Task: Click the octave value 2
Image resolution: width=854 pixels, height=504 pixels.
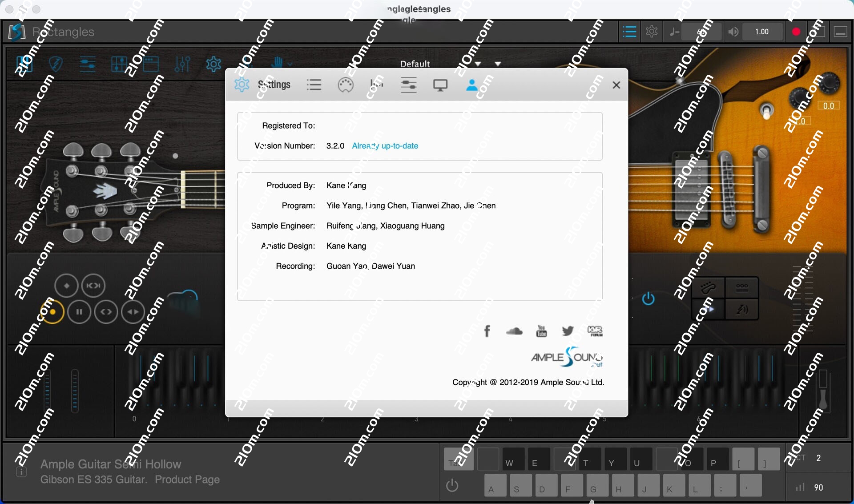Action: [x=819, y=458]
